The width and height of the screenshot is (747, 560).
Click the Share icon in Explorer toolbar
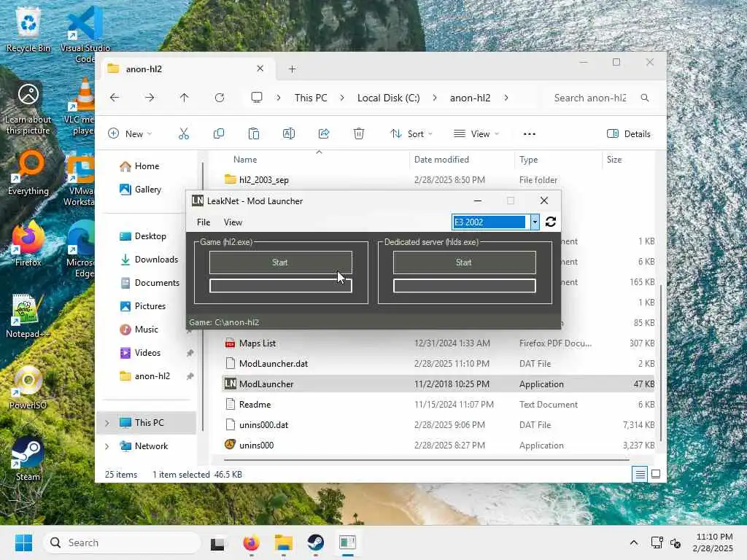324,134
